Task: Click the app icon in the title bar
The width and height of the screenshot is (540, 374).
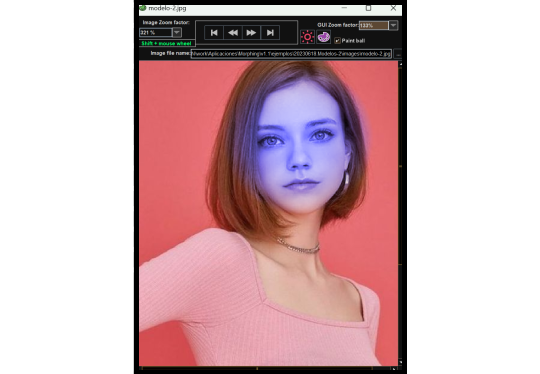Action: point(143,8)
